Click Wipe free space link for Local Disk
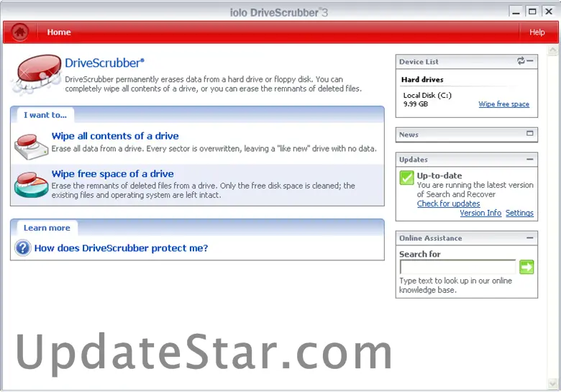 tap(503, 104)
